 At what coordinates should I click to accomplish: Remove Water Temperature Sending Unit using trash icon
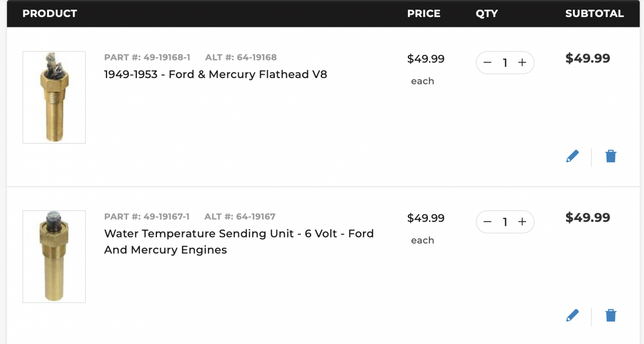click(x=611, y=315)
